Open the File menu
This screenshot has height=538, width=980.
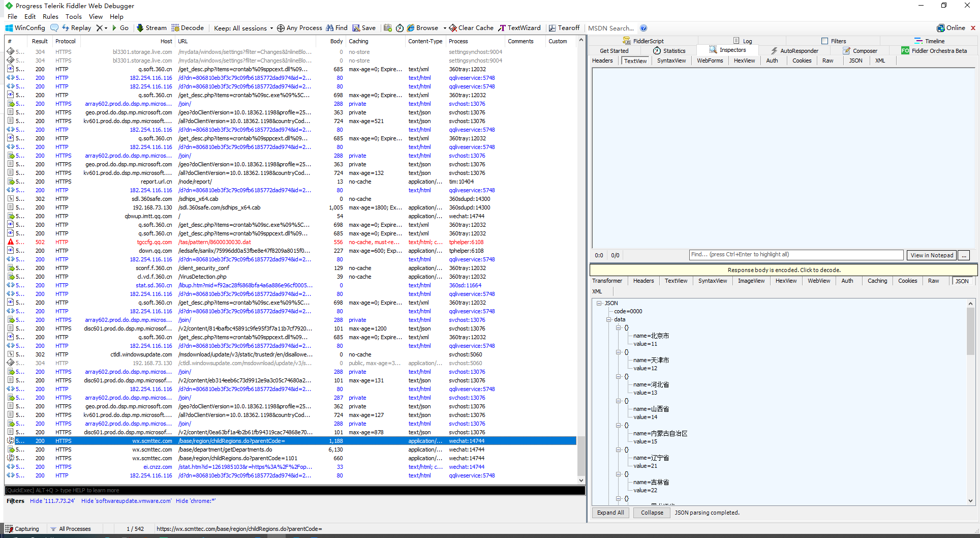coord(13,16)
